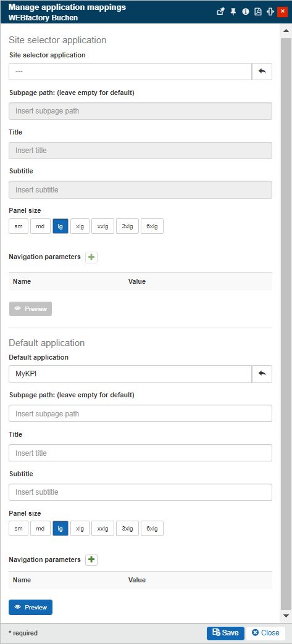Export to PDF using the header icon
Screen dimensions: 292x644
[x=258, y=12]
